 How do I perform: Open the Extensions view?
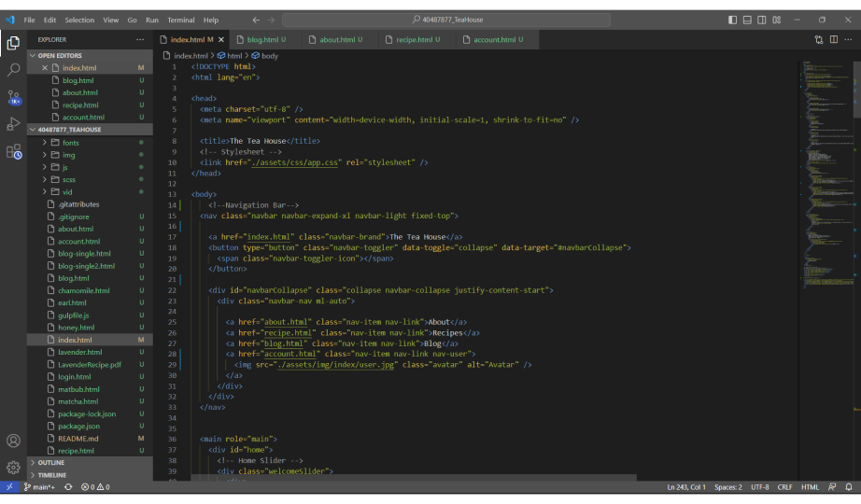[x=13, y=151]
